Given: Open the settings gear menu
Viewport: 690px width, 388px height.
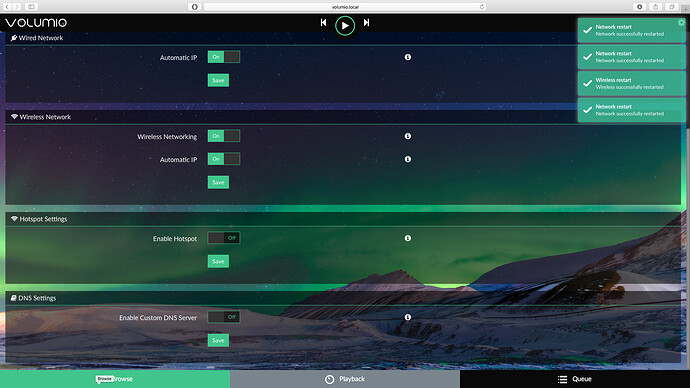Looking at the screenshot, I should coord(681,22).
